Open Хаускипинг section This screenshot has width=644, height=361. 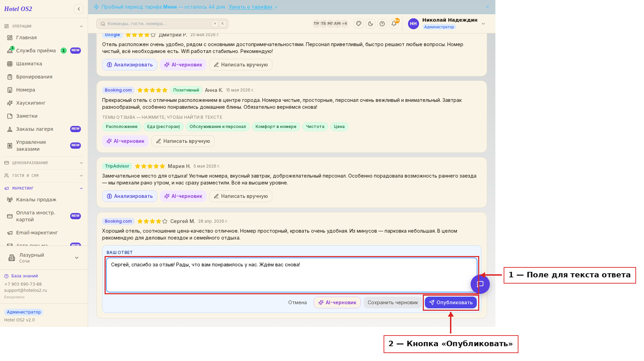point(44,103)
